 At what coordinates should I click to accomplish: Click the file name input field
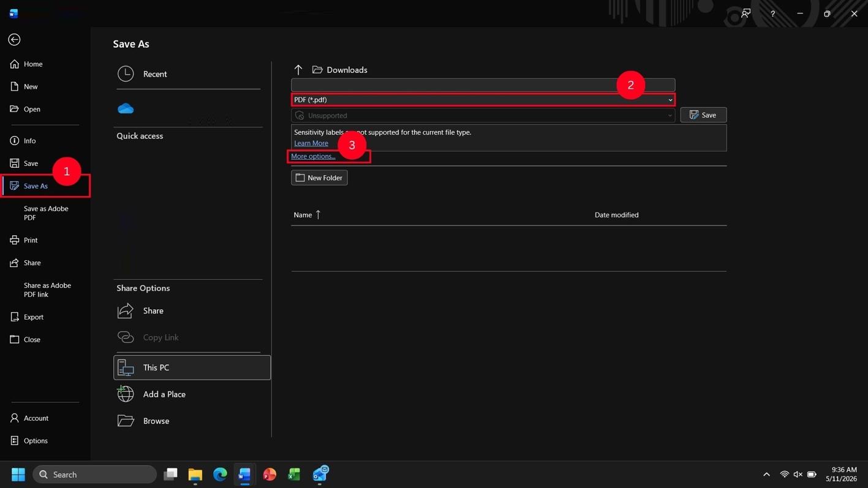483,84
